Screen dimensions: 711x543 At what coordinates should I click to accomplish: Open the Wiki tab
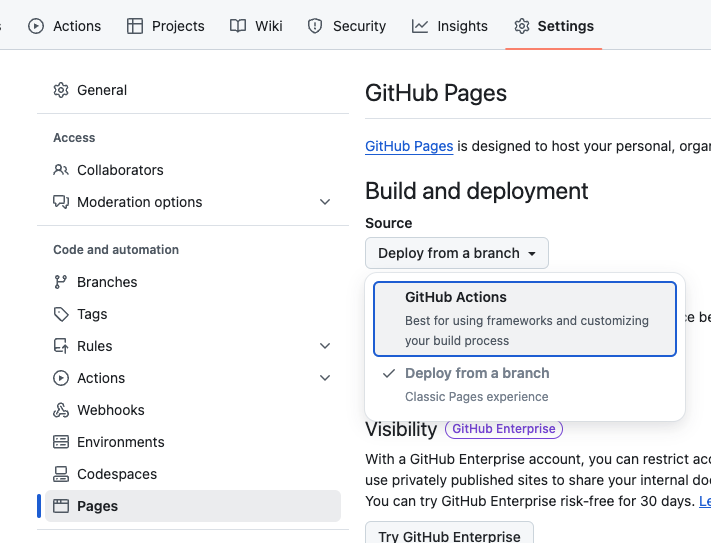pos(256,26)
